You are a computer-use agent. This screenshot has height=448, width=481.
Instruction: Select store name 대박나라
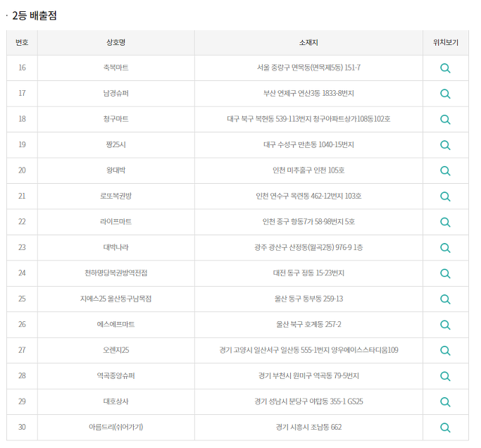click(116, 247)
